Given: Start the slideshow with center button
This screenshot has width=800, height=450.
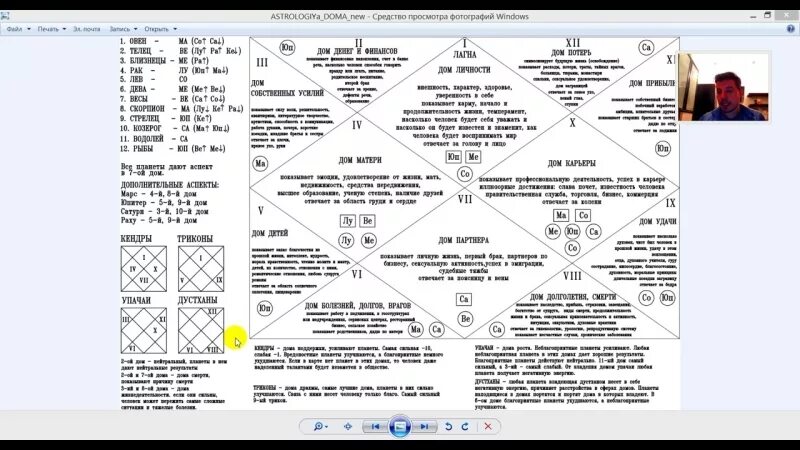Looking at the screenshot, I should point(399,427).
